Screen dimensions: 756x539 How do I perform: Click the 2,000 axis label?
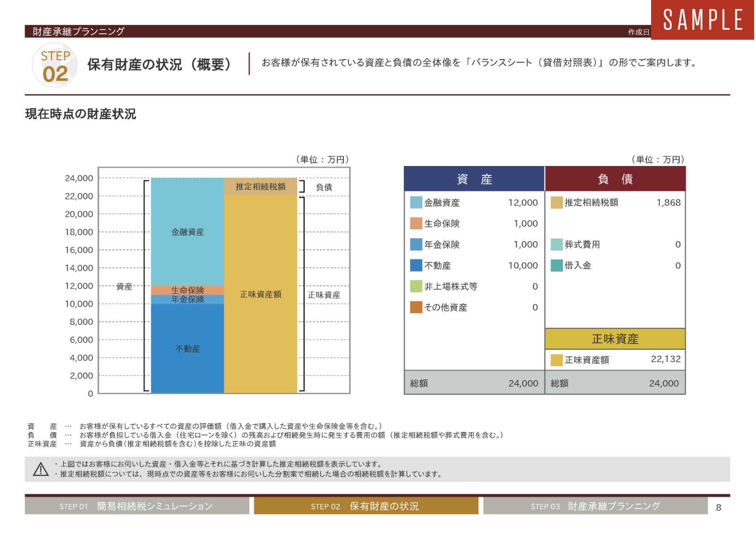click(x=81, y=376)
